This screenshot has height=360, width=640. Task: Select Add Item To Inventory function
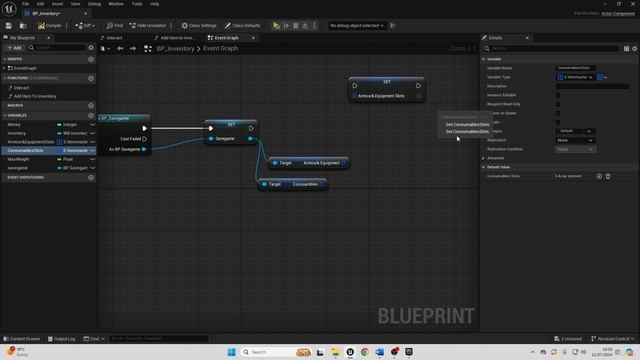click(x=35, y=96)
